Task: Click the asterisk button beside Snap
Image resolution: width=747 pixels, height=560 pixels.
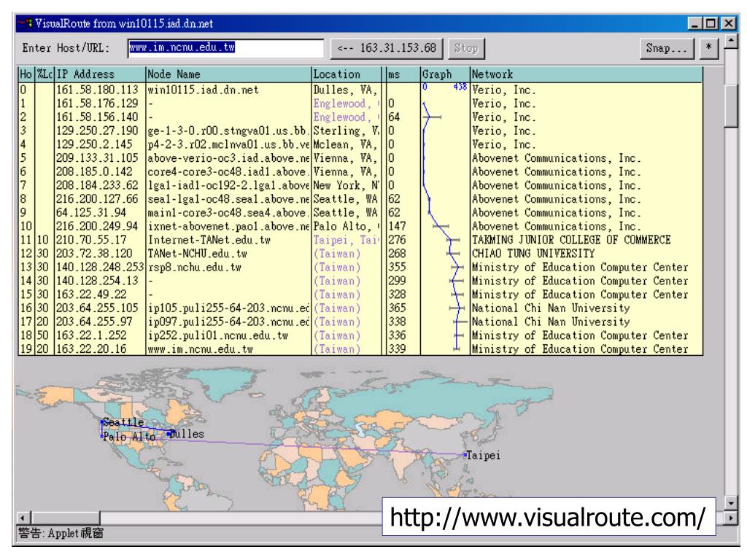Action: (708, 48)
